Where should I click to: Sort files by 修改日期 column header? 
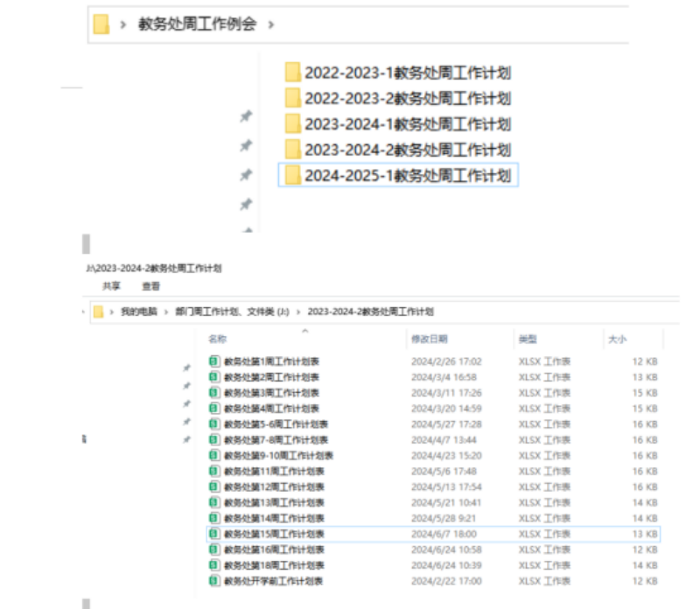(429, 339)
